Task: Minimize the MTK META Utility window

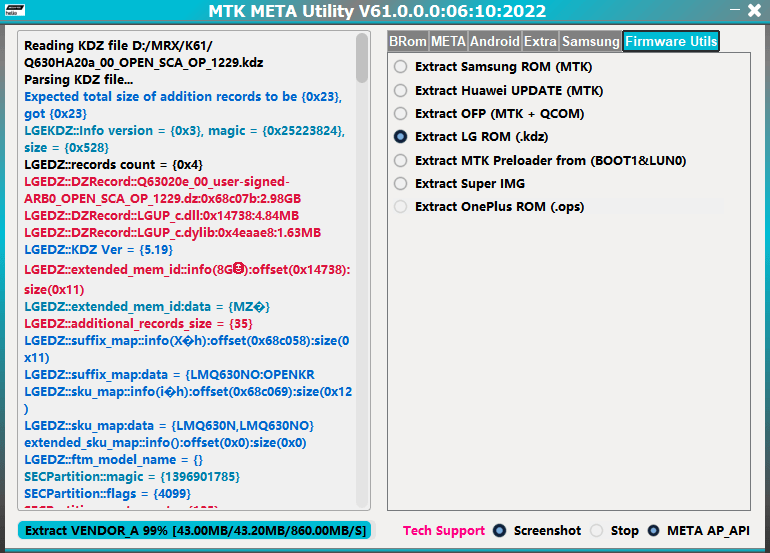Action: 735,9
